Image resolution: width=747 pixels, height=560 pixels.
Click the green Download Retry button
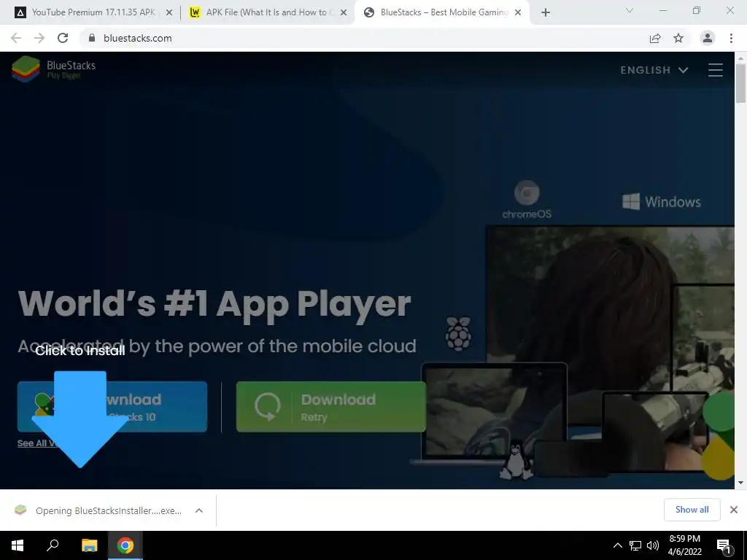[331, 407]
